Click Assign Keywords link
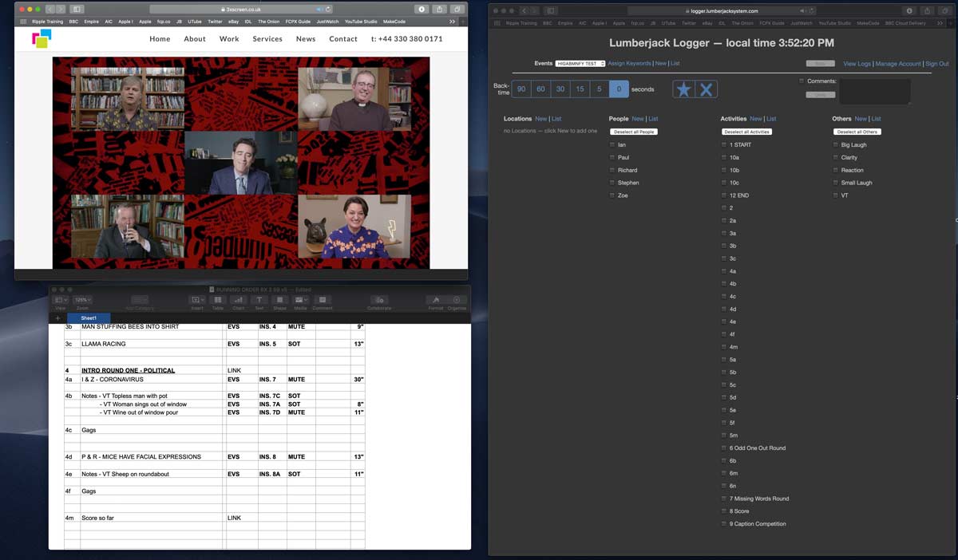 tap(629, 63)
